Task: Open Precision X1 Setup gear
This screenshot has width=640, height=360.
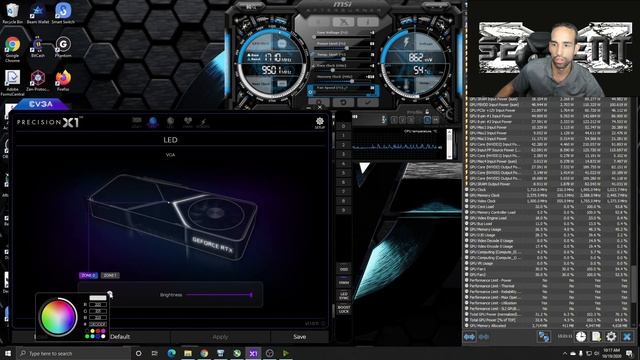Action: [320, 121]
